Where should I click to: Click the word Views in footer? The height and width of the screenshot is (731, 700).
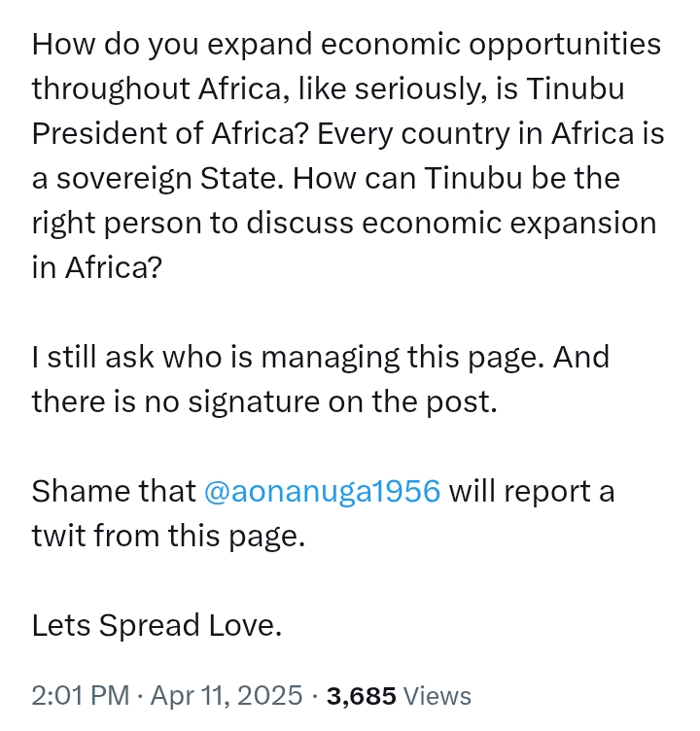pos(437,696)
